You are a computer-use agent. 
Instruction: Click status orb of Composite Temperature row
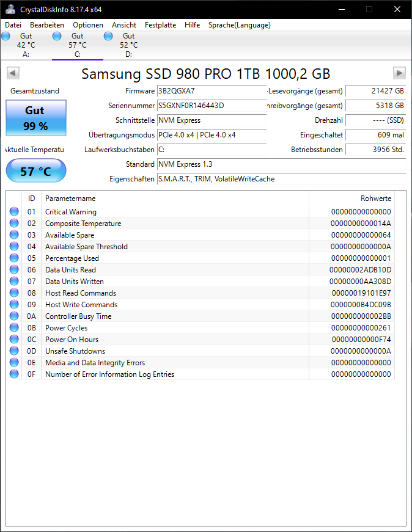[x=14, y=223]
